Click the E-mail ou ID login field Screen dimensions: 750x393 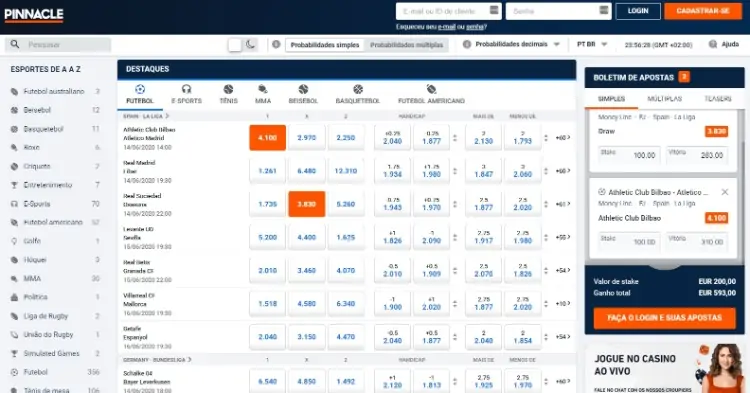pyautogui.click(x=448, y=11)
